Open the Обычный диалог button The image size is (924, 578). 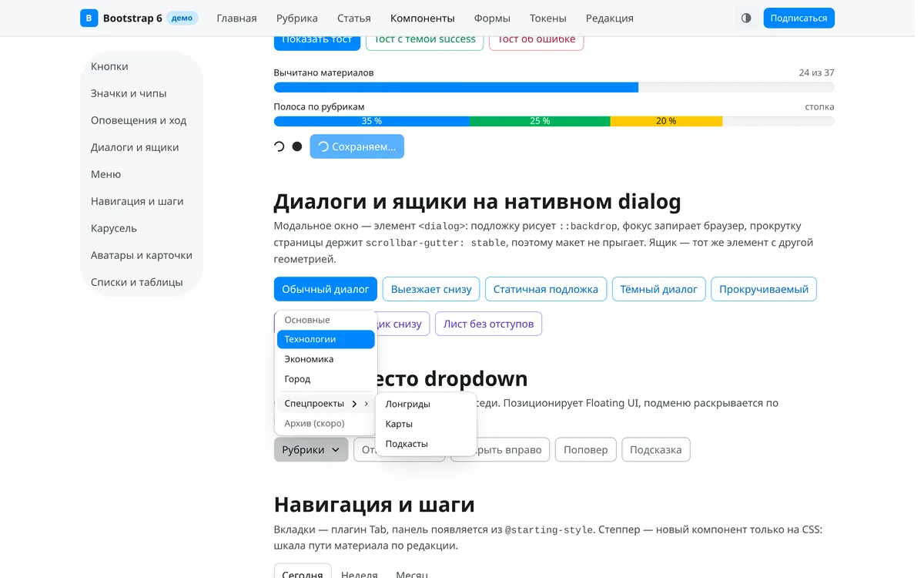point(326,289)
